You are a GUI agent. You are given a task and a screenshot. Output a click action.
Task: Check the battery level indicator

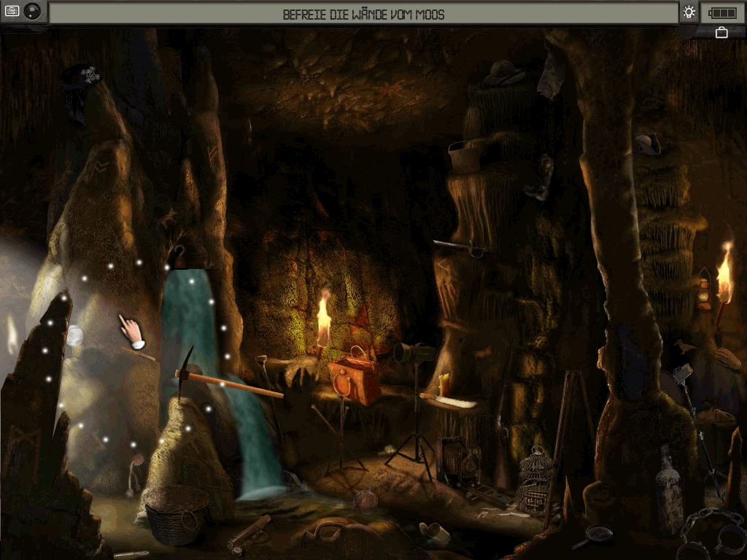tap(722, 12)
